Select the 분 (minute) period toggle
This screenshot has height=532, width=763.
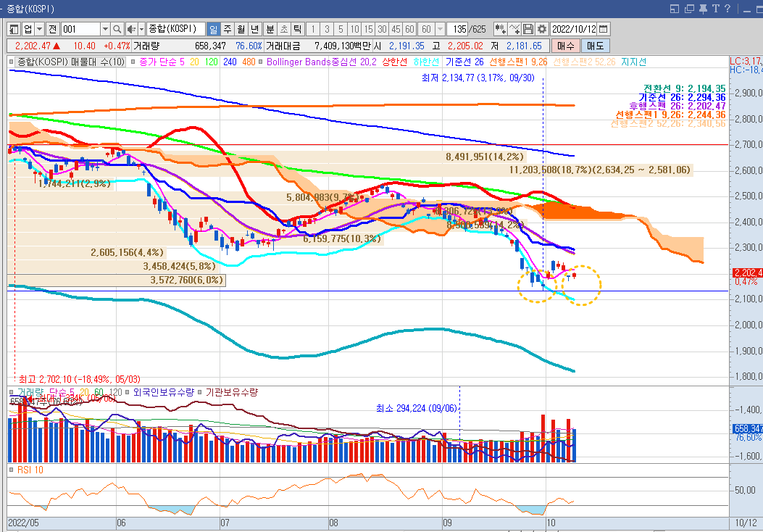pos(270,29)
